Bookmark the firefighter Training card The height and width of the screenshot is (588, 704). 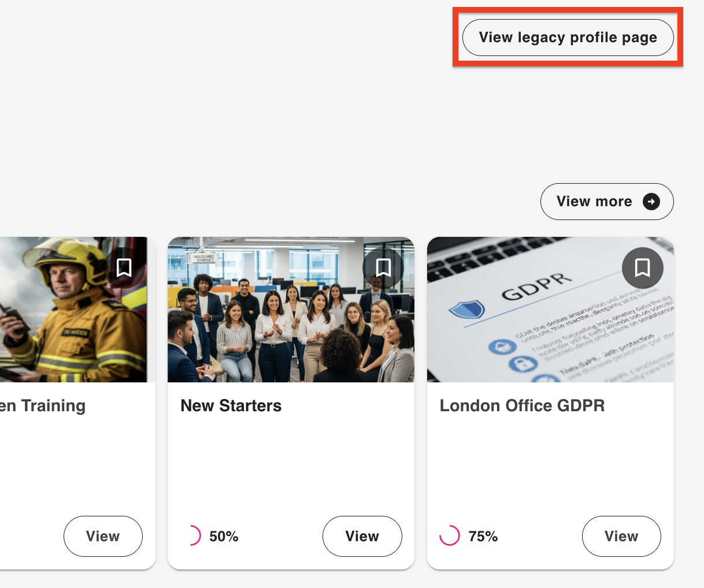tap(124, 268)
